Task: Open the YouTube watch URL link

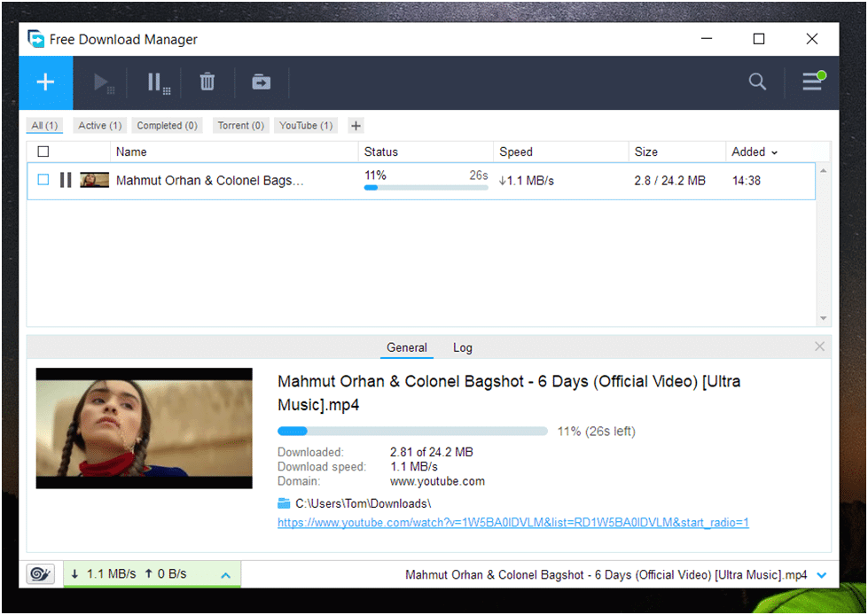Action: coord(513,523)
